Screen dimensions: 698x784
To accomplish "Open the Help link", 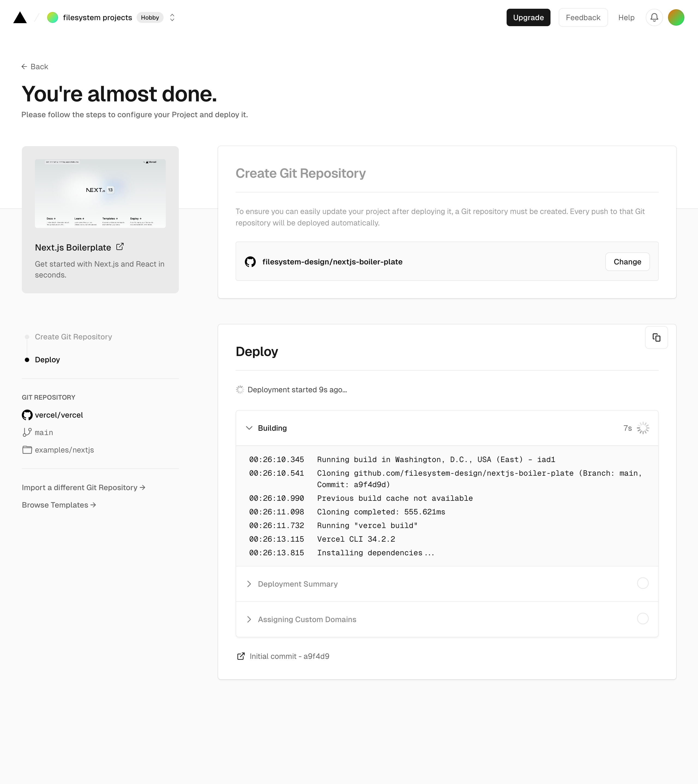I will 626,18.
